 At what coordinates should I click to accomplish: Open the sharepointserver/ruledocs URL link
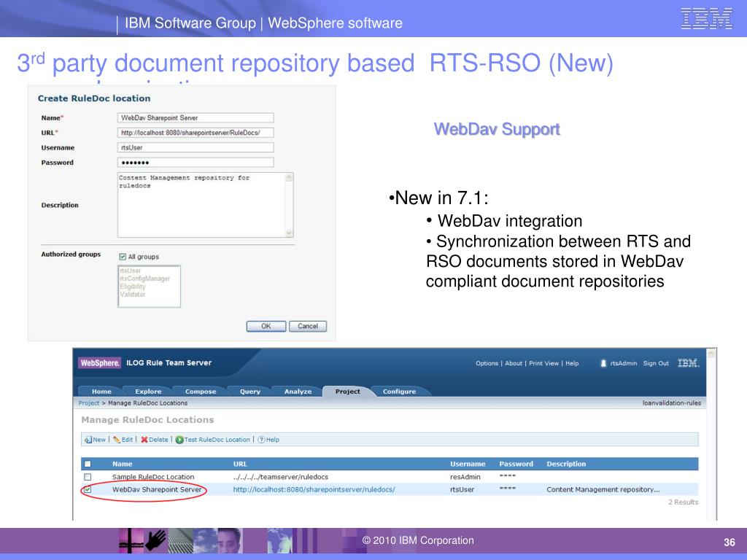click(314, 489)
